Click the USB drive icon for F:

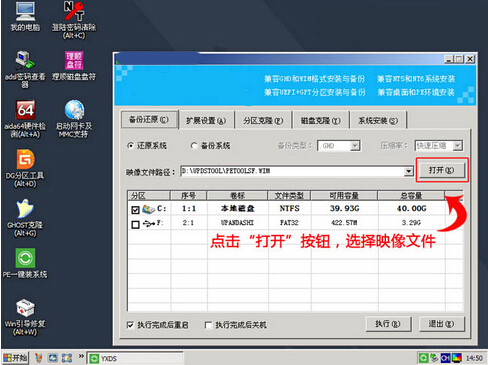(148, 223)
